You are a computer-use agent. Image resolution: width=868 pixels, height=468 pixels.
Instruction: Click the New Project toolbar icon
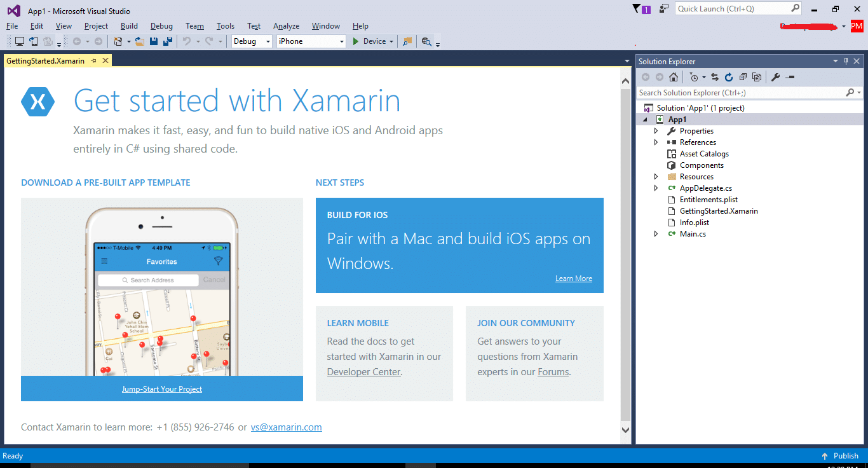click(118, 41)
